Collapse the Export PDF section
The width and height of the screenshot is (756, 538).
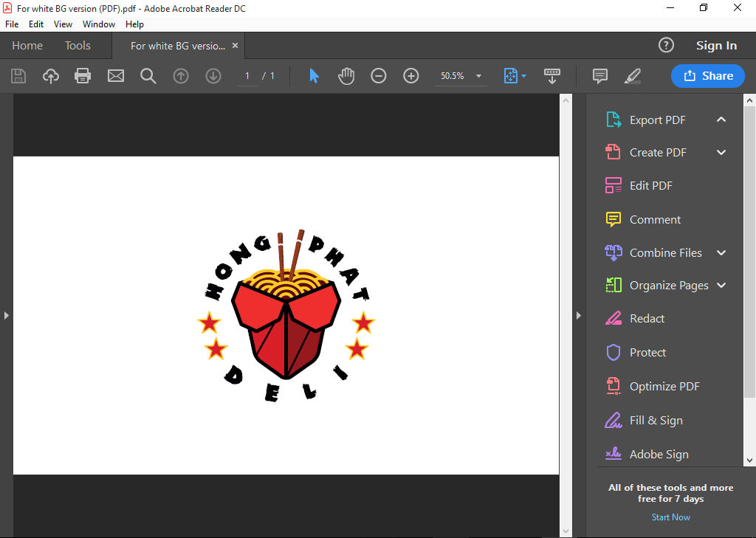pos(721,120)
